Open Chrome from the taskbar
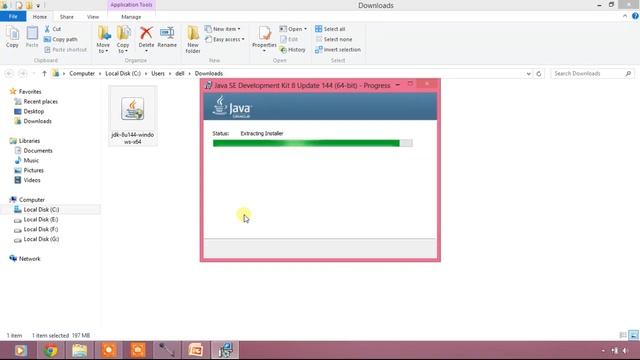640x360 pixels. pyautogui.click(x=51, y=350)
